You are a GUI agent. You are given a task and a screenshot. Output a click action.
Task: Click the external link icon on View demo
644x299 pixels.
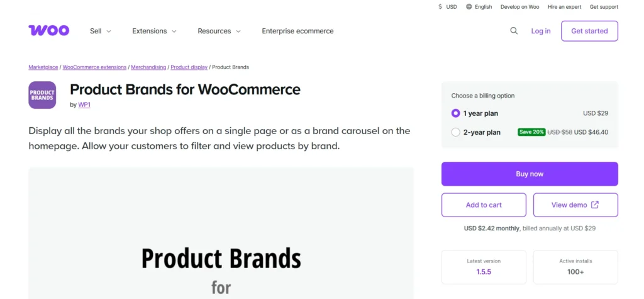click(x=595, y=205)
